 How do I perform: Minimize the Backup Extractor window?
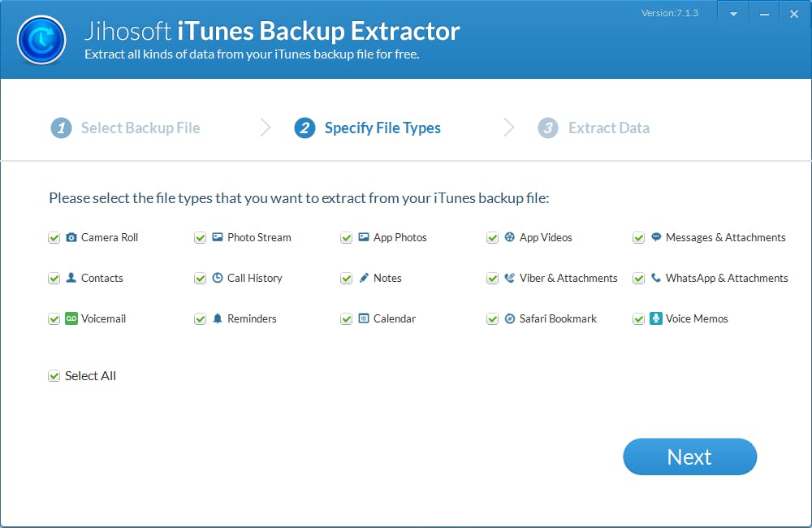pos(764,14)
